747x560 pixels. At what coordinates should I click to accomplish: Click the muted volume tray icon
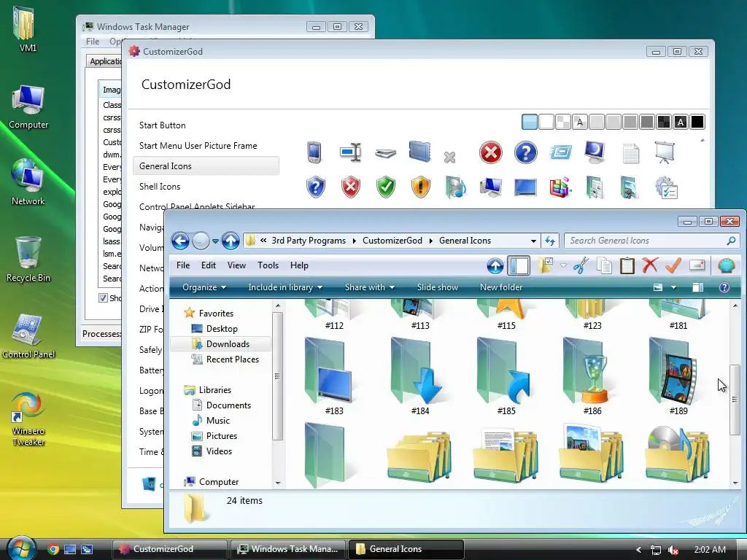[x=673, y=550]
